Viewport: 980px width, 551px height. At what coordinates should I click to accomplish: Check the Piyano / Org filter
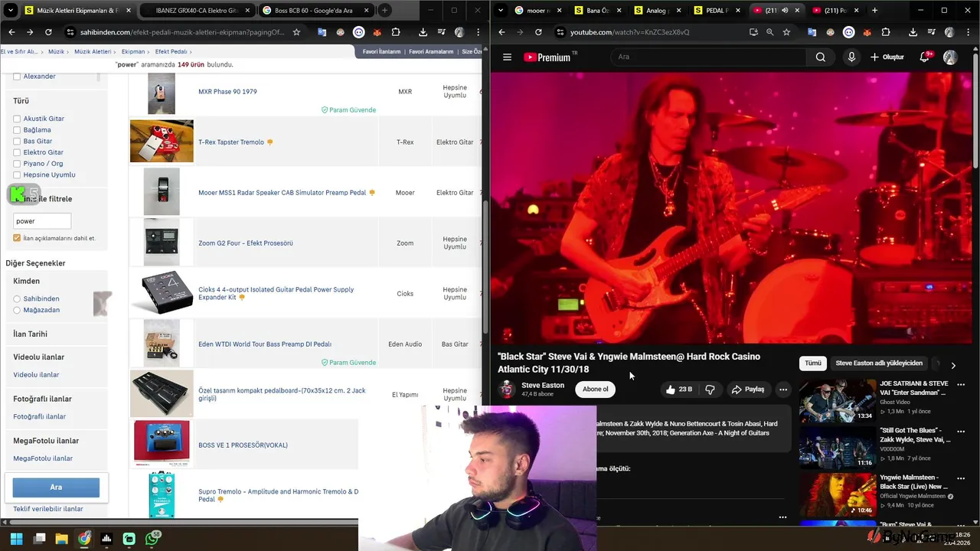(x=17, y=164)
